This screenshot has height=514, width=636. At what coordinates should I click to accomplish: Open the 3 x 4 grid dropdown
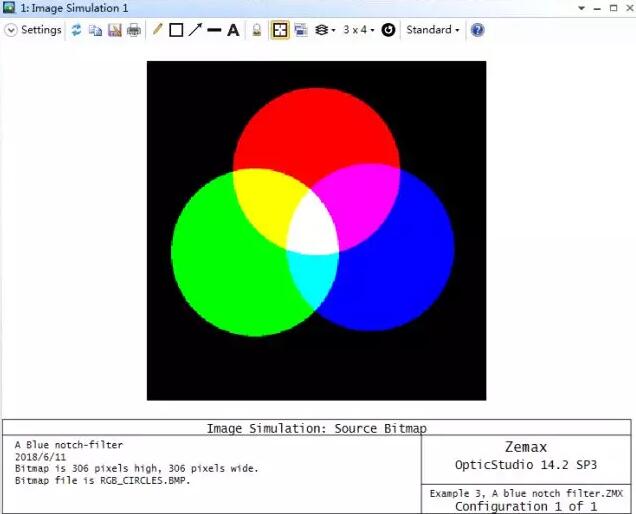point(358,30)
